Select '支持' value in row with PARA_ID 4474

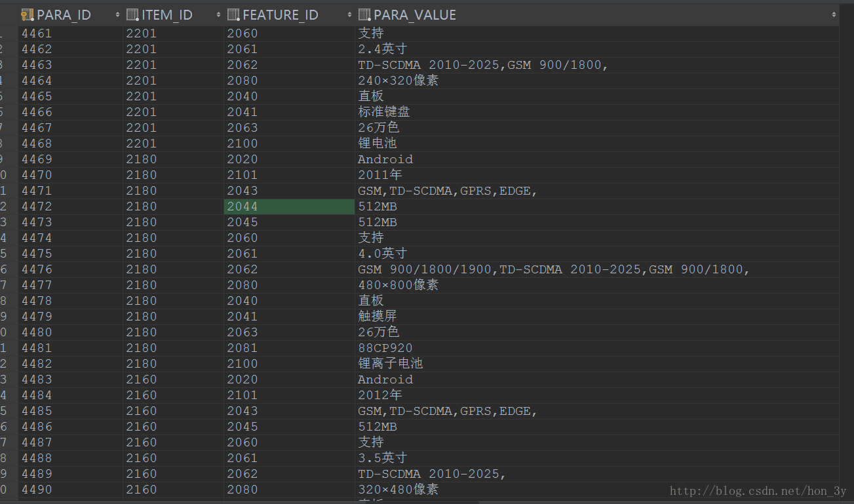point(597,238)
